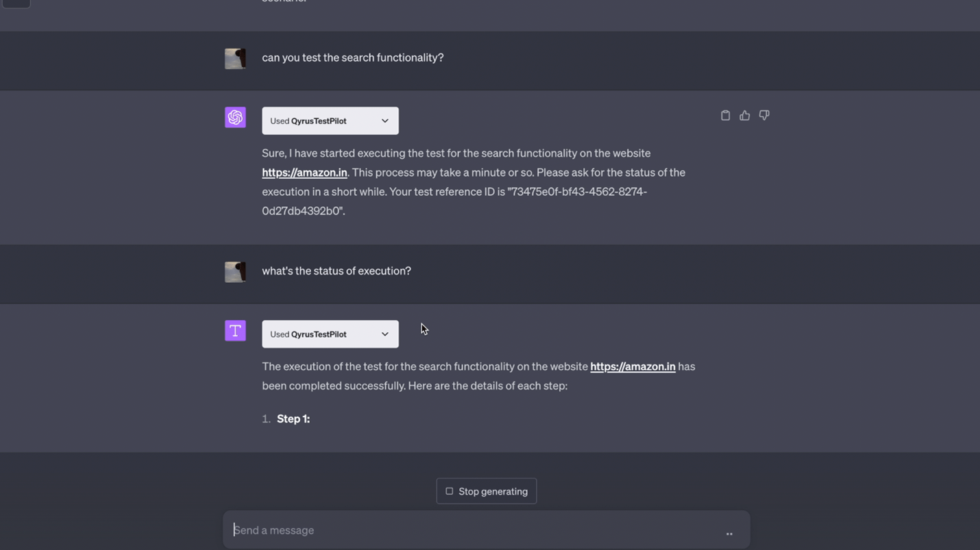Copy the first assistant response to clipboard
The height and width of the screenshot is (550, 980).
coord(725,115)
